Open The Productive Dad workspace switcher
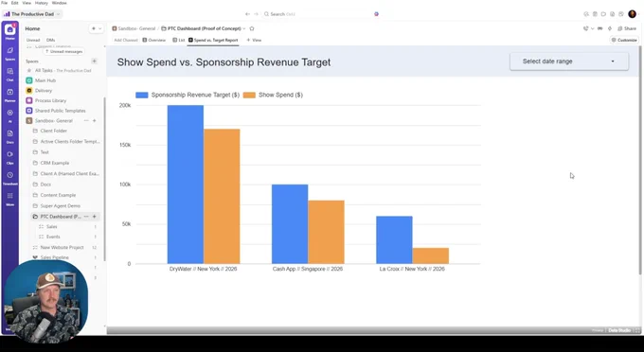Screen dimensions: 644x352 (x=32, y=14)
